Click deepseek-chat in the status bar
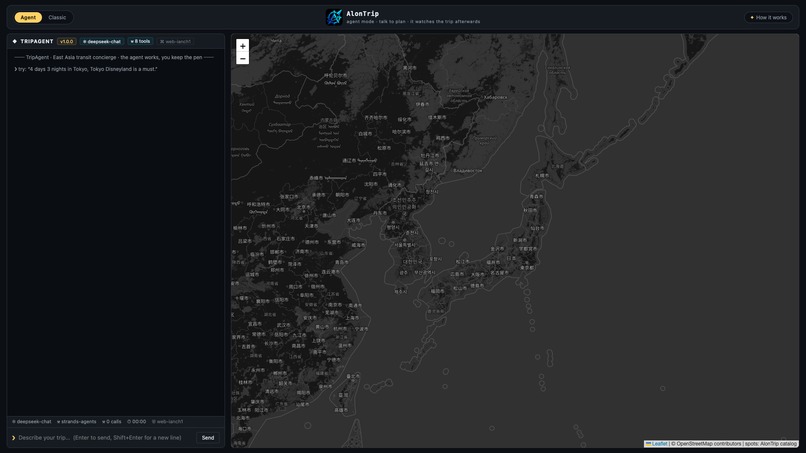Viewport: 806px width, 453px height. [32, 422]
